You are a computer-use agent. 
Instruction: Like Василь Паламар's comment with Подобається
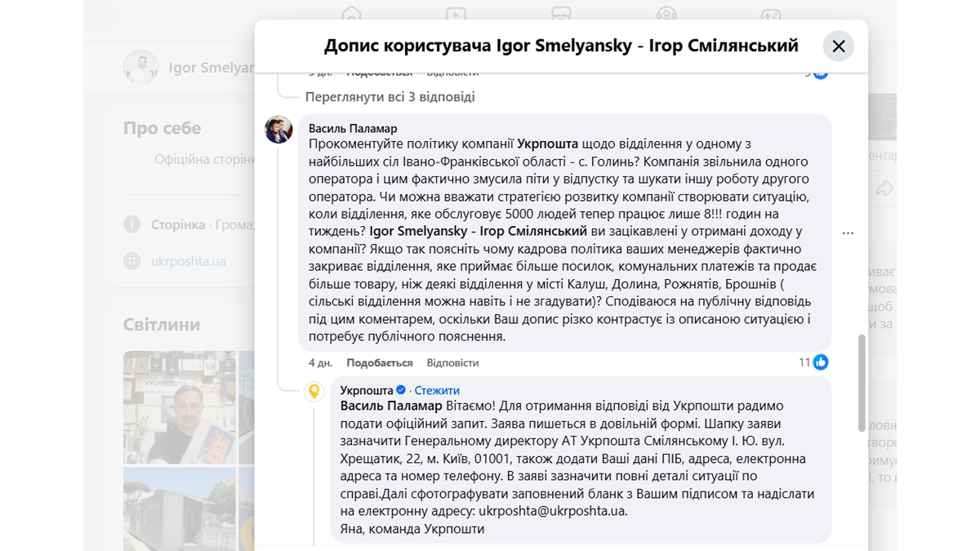point(379,362)
